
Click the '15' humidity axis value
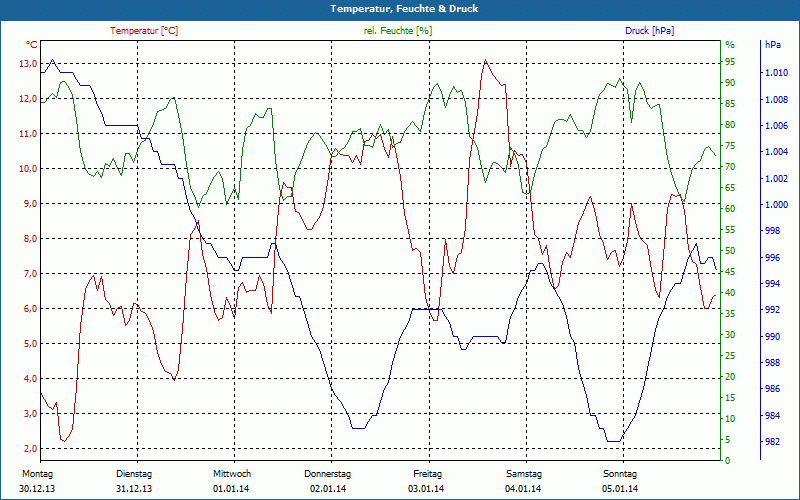coord(730,398)
